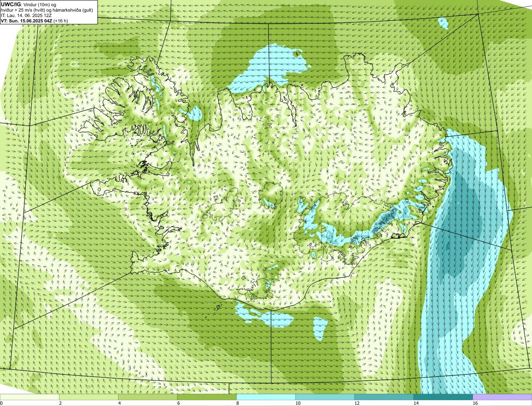Click the 6–8 m/s darker green legend swatch
532x406 pixels.
click(207, 397)
